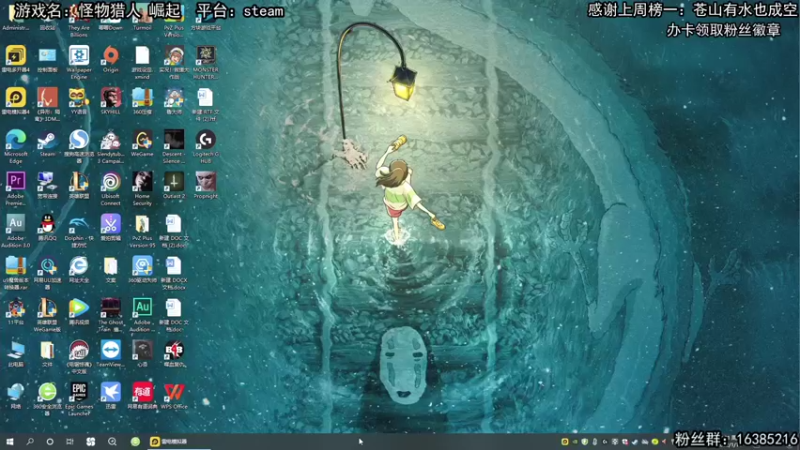The image size is (800, 450).
Task: Open Cortana circle on the taskbar
Action: (x=50, y=441)
